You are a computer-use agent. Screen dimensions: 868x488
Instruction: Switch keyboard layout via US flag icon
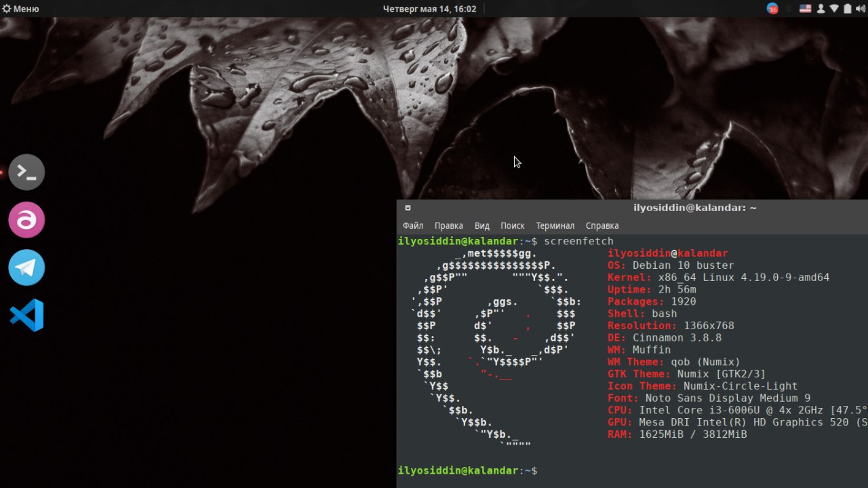[x=805, y=9]
